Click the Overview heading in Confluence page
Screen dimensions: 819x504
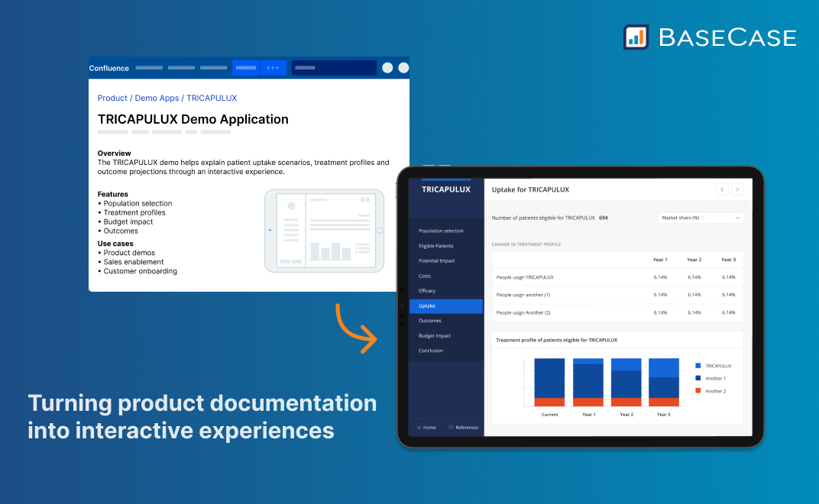(114, 153)
